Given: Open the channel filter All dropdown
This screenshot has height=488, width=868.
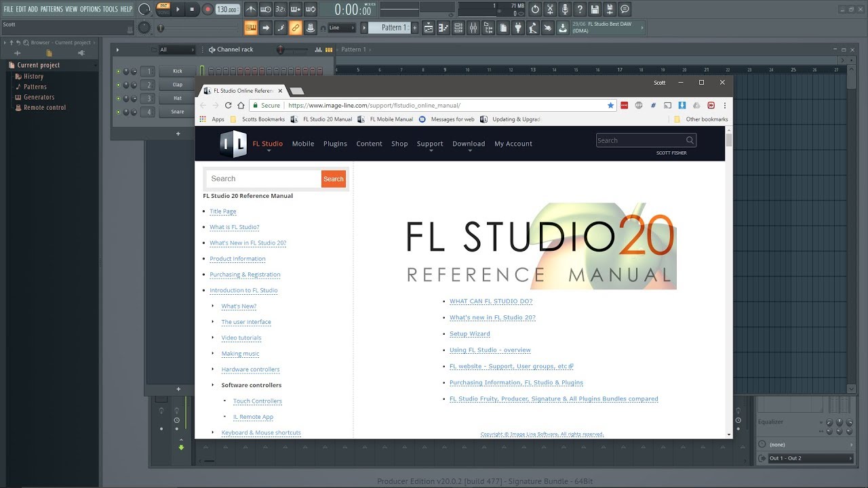Looking at the screenshot, I should click(176, 49).
